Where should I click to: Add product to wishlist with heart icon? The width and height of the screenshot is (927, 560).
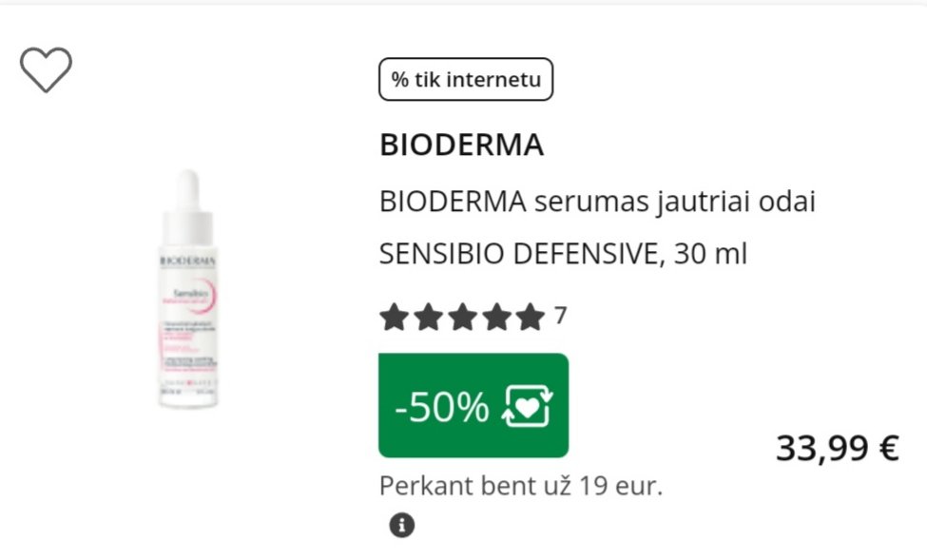47,69
